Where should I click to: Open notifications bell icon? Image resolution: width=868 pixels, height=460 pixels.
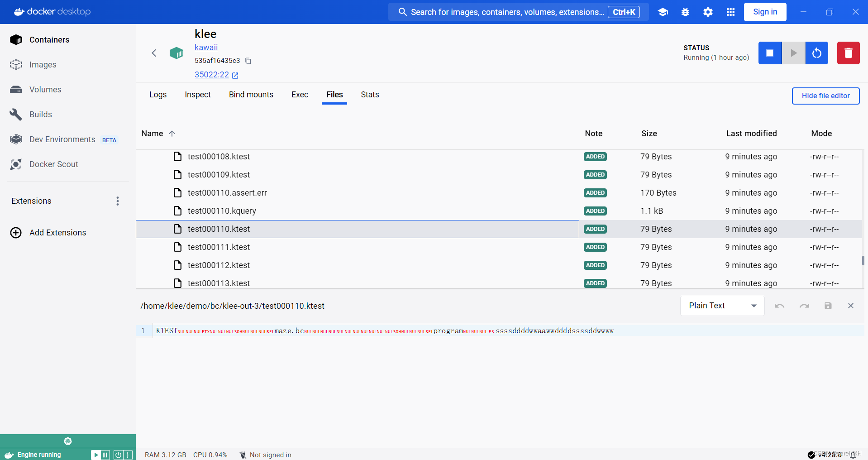[x=853, y=455]
